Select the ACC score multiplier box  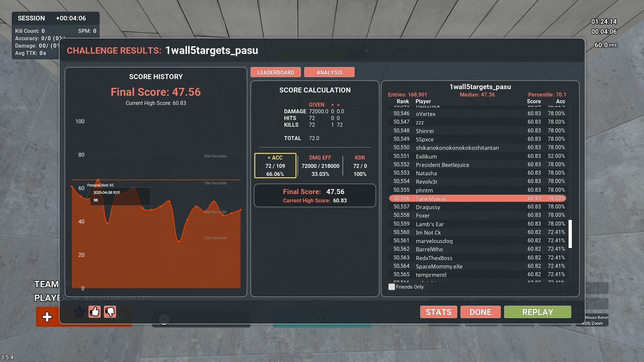pos(275,166)
